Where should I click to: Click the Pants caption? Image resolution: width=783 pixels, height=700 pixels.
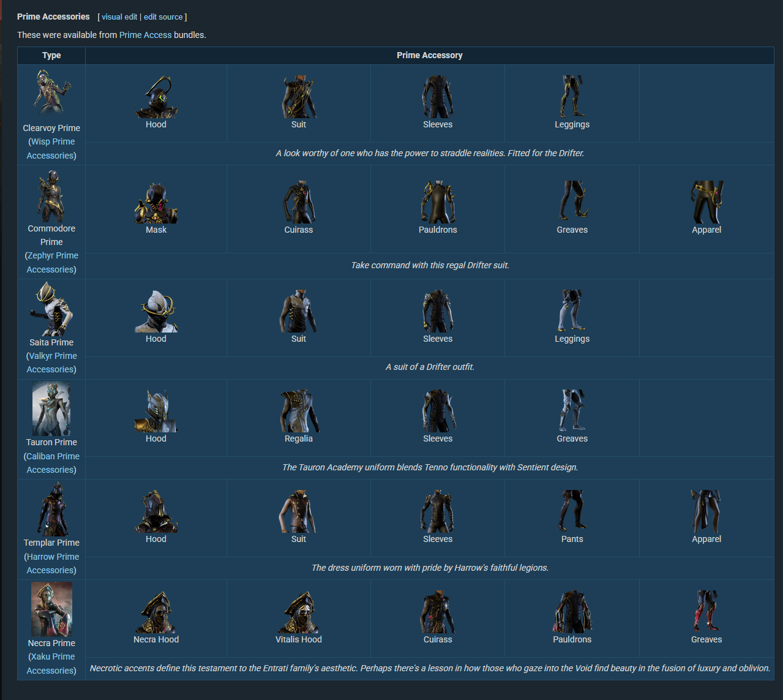(572, 539)
